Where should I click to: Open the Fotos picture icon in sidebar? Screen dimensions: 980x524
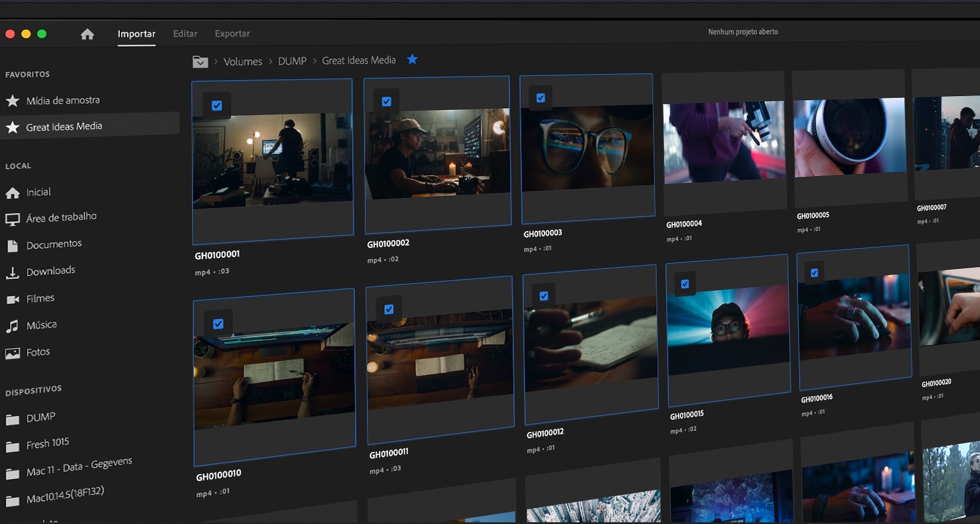[12, 353]
